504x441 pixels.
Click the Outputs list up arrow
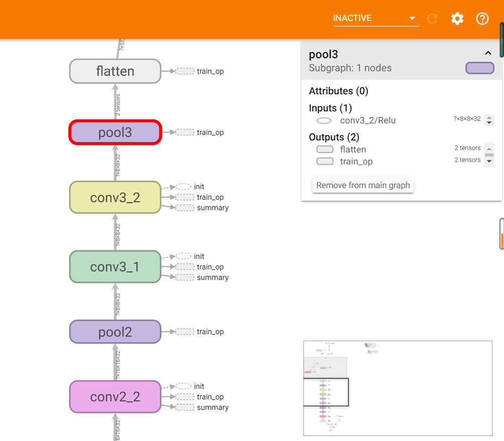[x=489, y=149]
